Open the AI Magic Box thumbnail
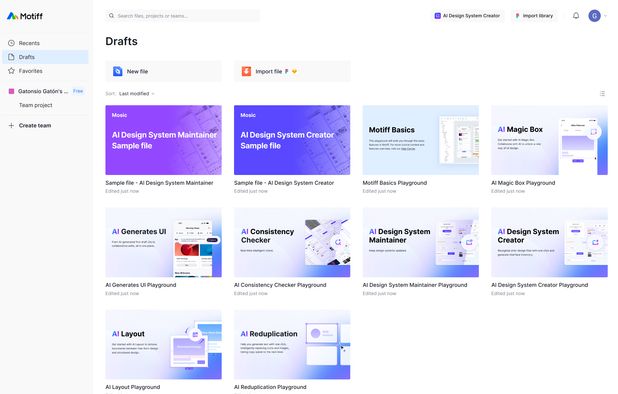The height and width of the screenshot is (394, 618). tap(549, 140)
